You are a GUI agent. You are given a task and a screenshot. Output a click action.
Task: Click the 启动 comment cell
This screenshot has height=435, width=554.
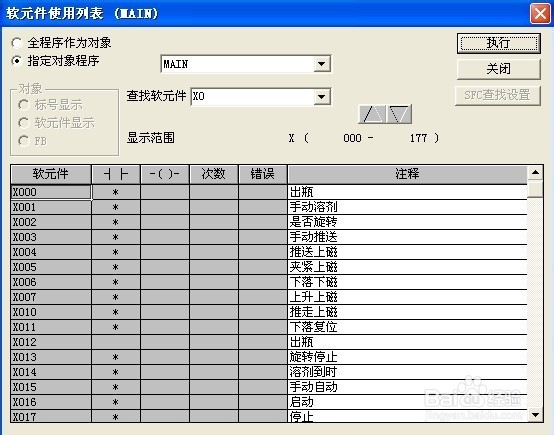pos(407,402)
